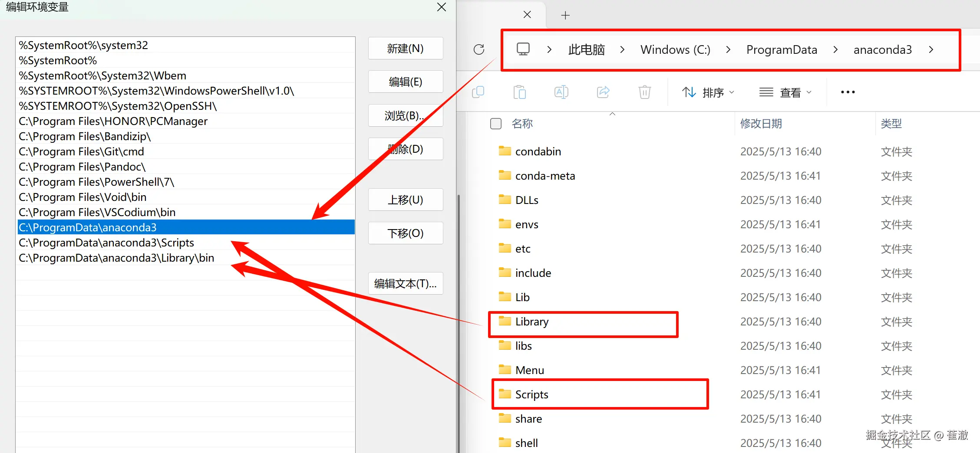Viewport: 980px width, 453px height.
Task: Select the Lib folder icon
Action: click(505, 297)
